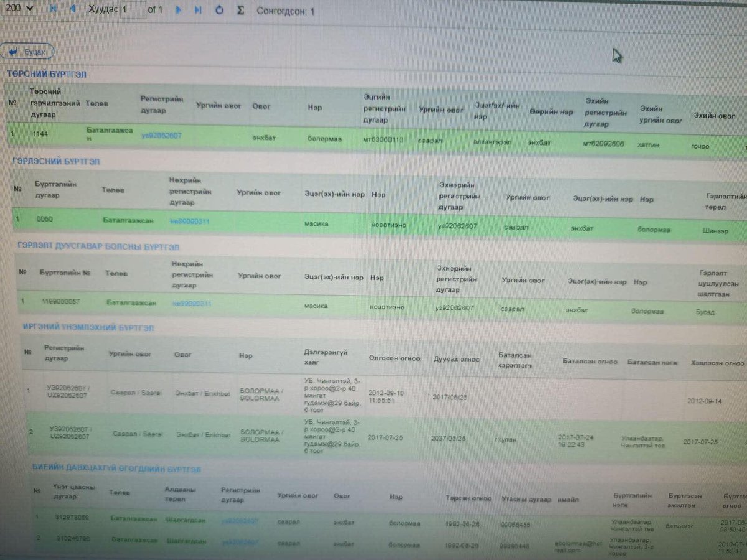Select the expiry date 2017/06/26 cell

pyautogui.click(x=449, y=397)
